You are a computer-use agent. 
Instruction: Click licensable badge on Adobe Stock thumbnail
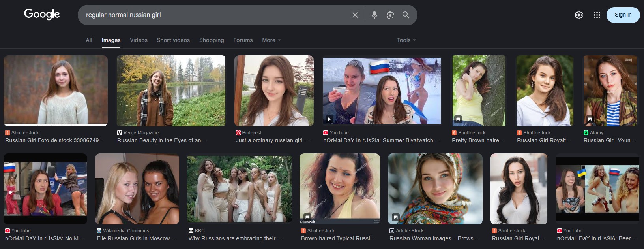tap(395, 217)
